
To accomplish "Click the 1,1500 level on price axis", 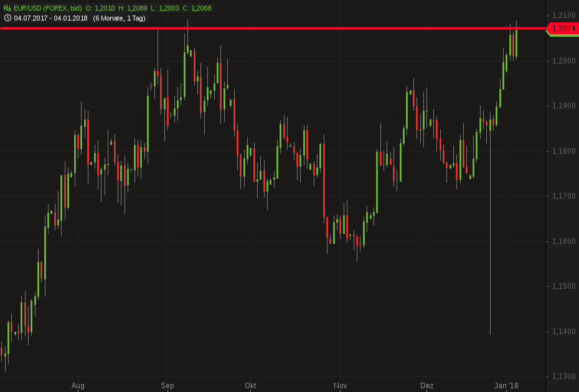I will coord(563,286).
